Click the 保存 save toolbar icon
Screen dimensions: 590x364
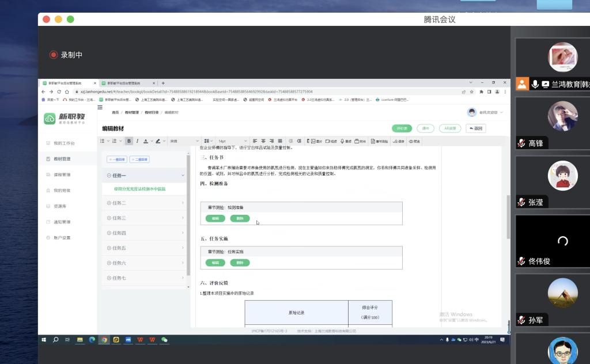point(398,141)
